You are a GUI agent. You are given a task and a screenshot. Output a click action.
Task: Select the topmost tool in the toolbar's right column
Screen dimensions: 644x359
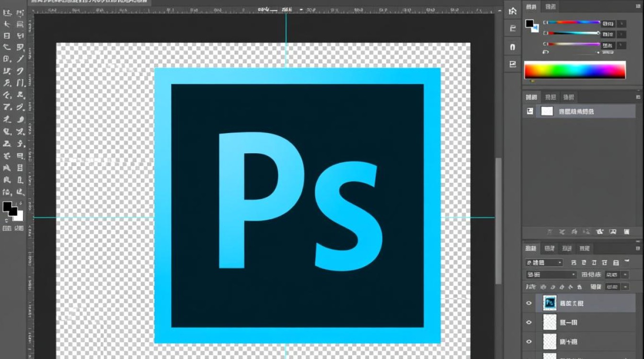point(20,13)
